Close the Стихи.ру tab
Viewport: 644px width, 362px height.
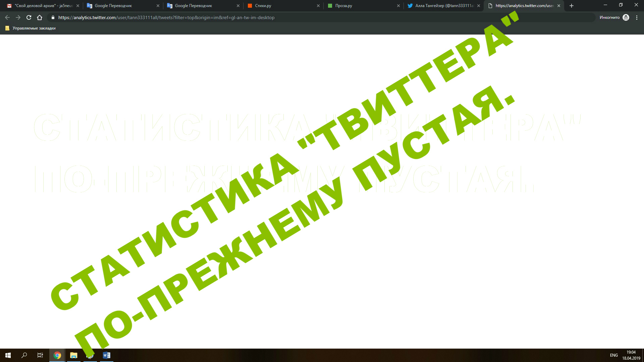(x=318, y=6)
